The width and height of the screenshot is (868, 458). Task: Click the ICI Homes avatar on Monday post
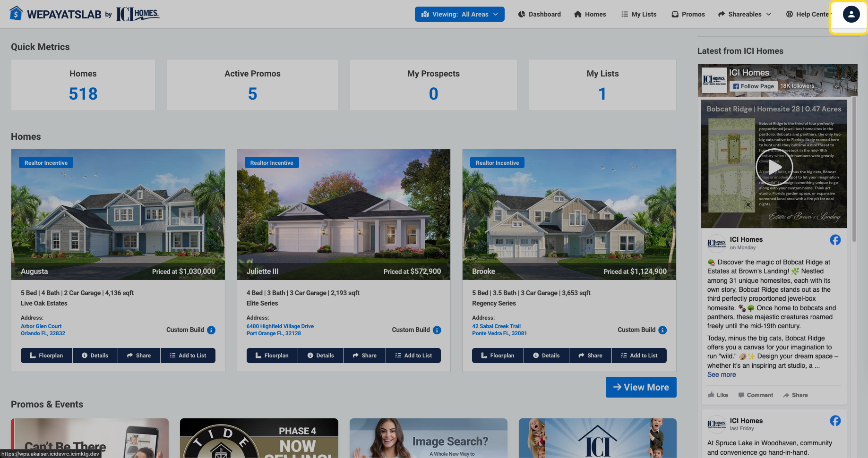click(717, 244)
